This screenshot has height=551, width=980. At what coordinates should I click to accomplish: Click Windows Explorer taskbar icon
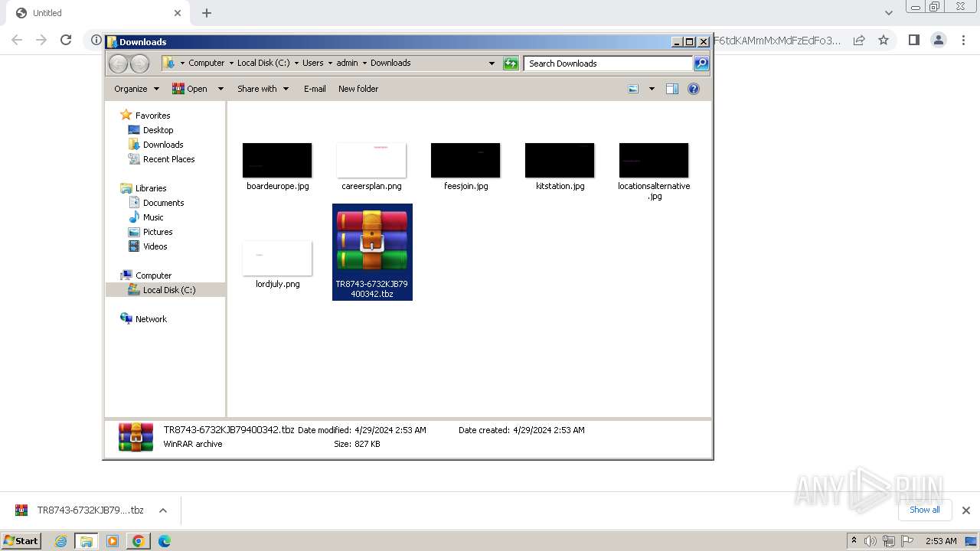coord(87,541)
